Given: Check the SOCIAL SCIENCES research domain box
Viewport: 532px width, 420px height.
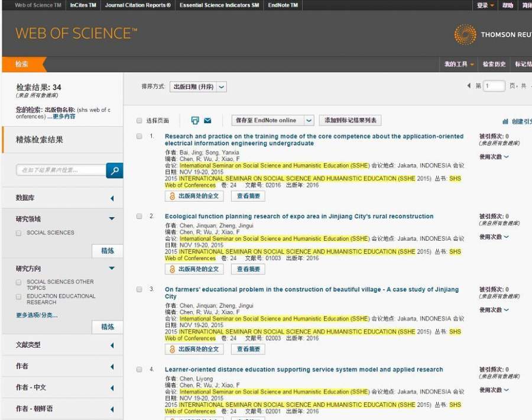Looking at the screenshot, I should (19, 233).
